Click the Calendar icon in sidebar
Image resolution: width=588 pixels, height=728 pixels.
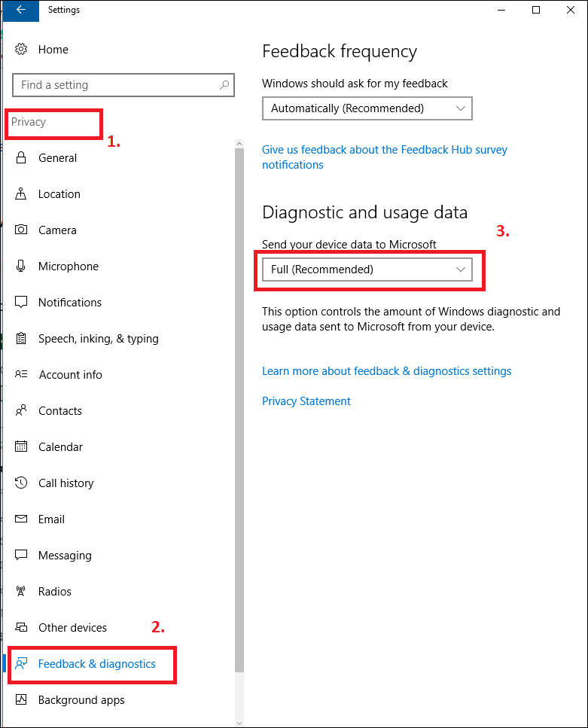(x=21, y=446)
